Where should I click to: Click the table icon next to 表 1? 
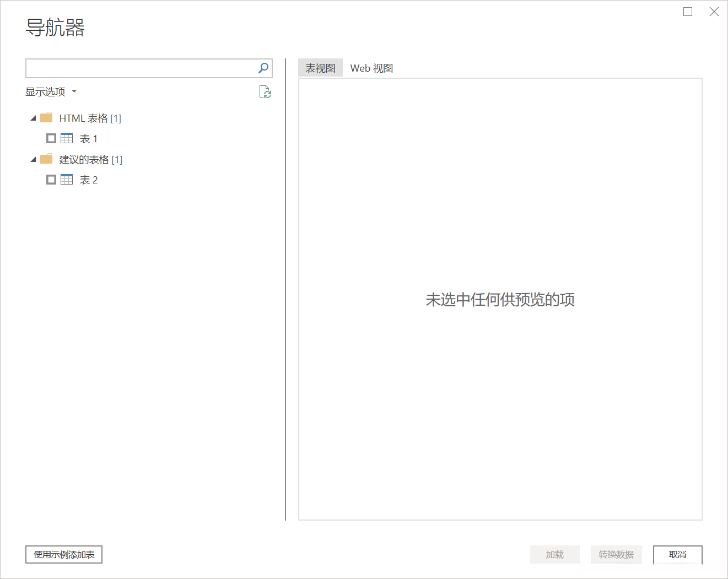click(x=67, y=138)
